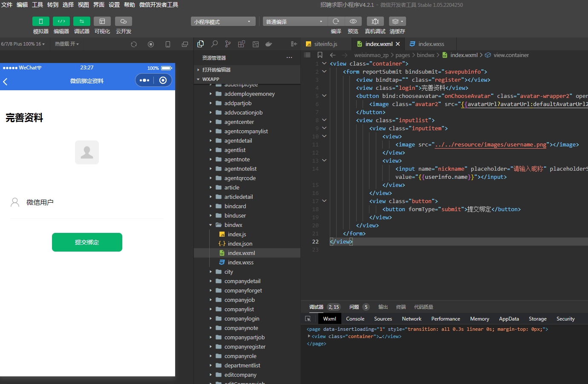The width and height of the screenshot is (588, 384).
Task: Click the clear cache icon
Action: (x=397, y=21)
